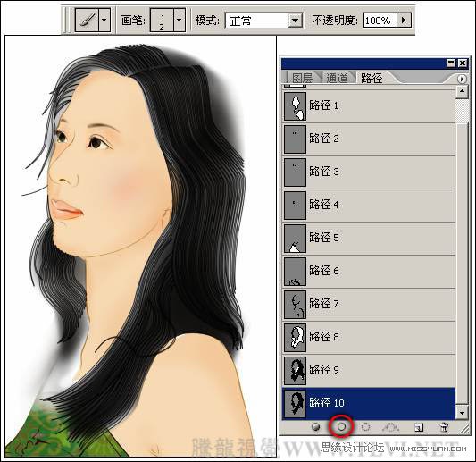Load path as selection icon
This screenshot has width=476, height=462.
[366, 427]
